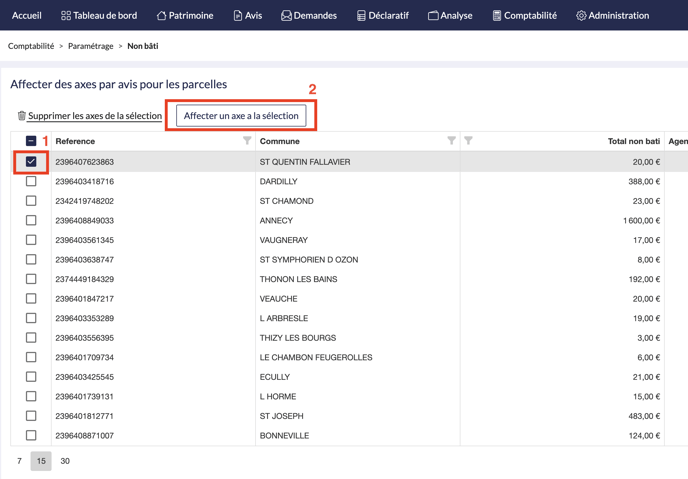This screenshot has width=688, height=479.
Task: Check the DARDILLY row checkbox
Action: coord(31,181)
